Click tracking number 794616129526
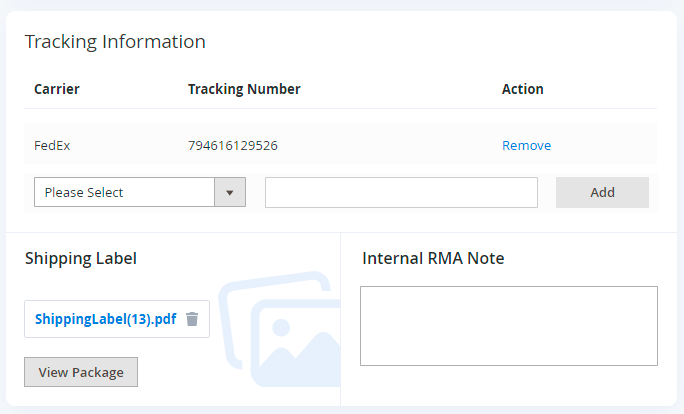684x414 pixels. (x=233, y=145)
